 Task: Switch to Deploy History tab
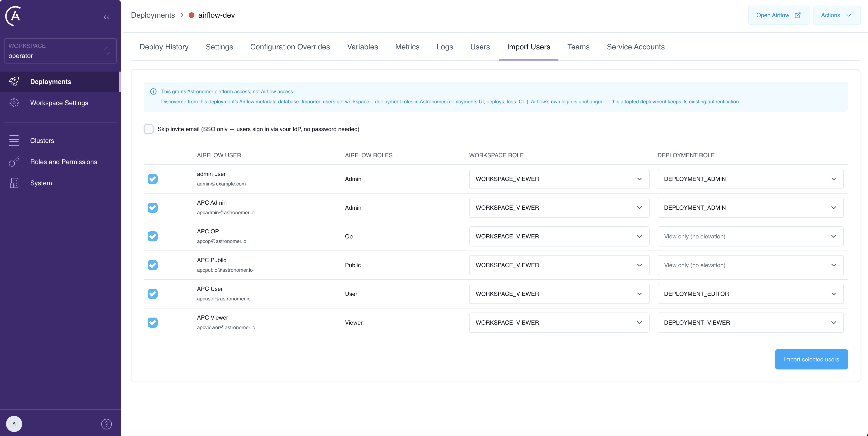[x=164, y=47]
